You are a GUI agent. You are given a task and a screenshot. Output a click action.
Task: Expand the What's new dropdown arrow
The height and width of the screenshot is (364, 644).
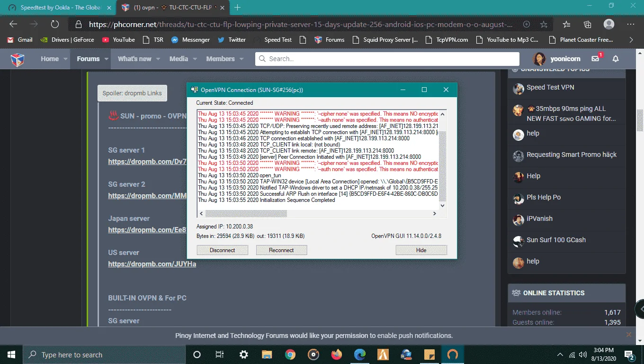pos(158,59)
